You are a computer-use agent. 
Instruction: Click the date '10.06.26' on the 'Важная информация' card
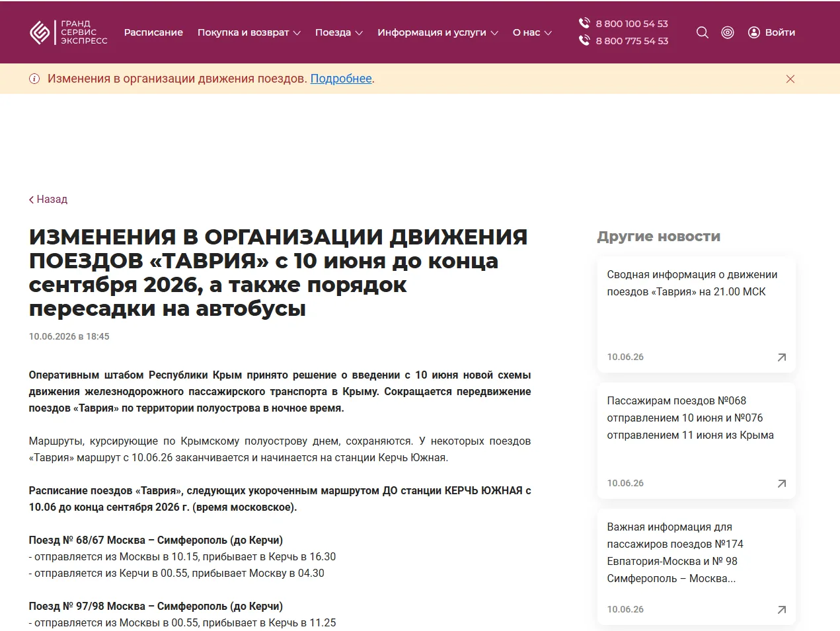[x=625, y=609]
